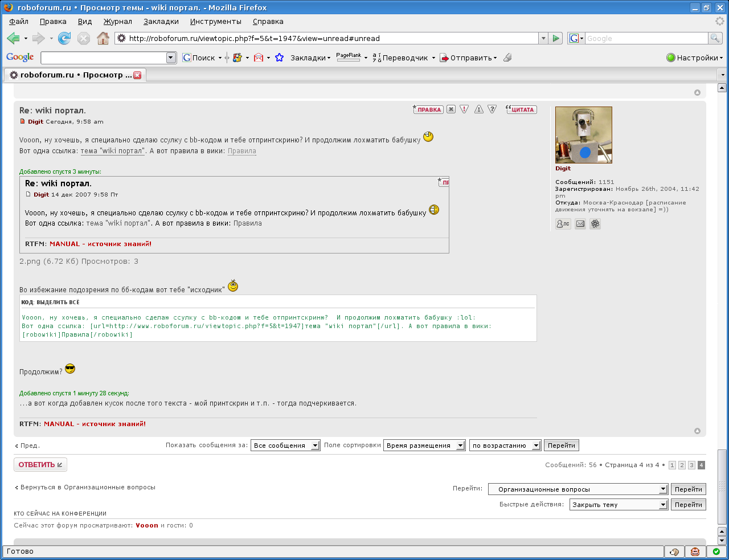
Task: Click the ОТВЕТИТЬ reply button
Action: [x=40, y=465]
